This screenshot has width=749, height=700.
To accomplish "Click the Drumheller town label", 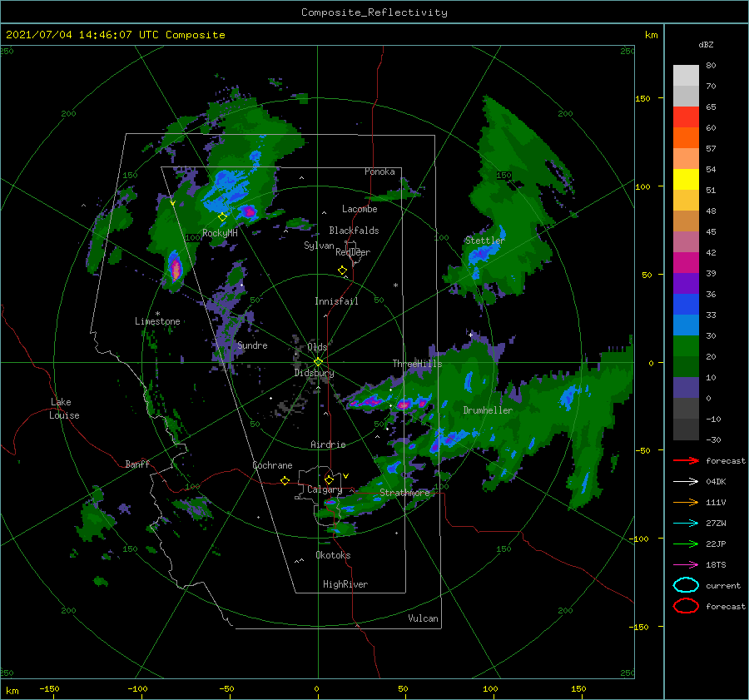I will (488, 410).
